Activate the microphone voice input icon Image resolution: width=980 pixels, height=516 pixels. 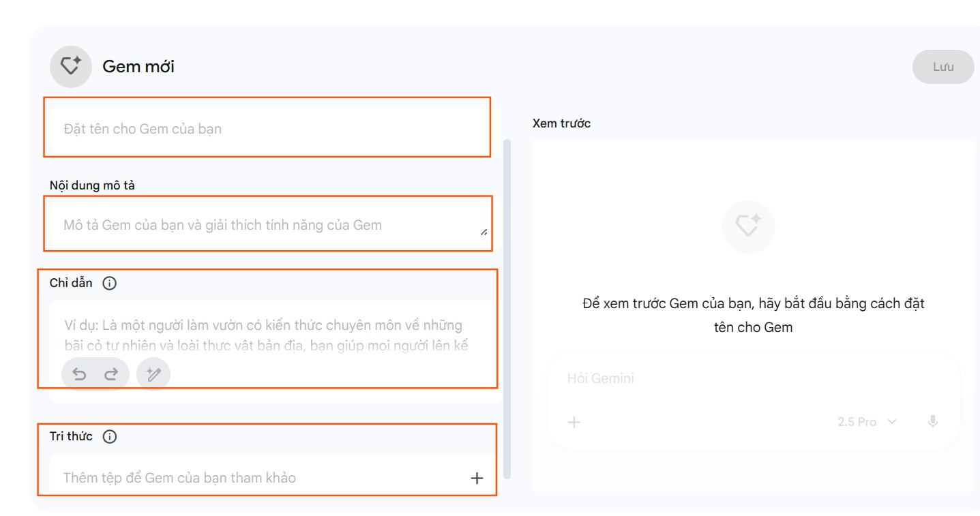933,422
